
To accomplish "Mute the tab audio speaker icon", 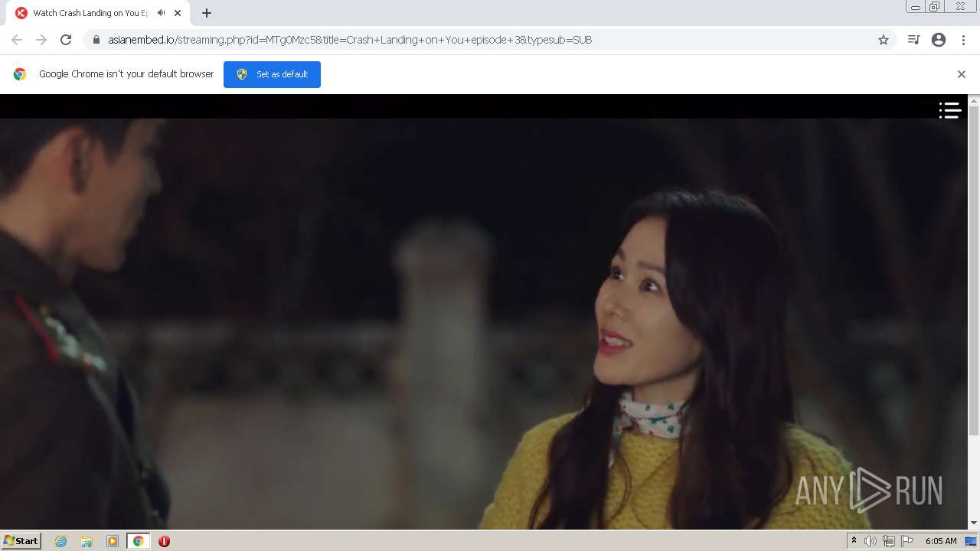I will [161, 13].
